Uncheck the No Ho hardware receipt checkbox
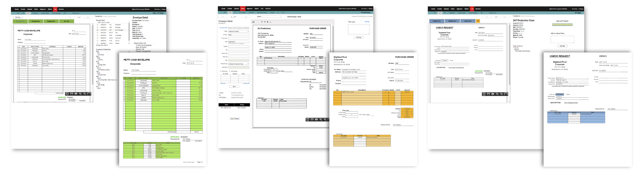 point(97,30)
